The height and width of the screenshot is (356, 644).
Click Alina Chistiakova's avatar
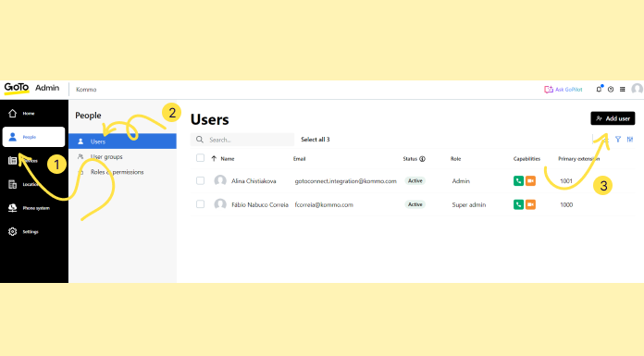pos(220,180)
